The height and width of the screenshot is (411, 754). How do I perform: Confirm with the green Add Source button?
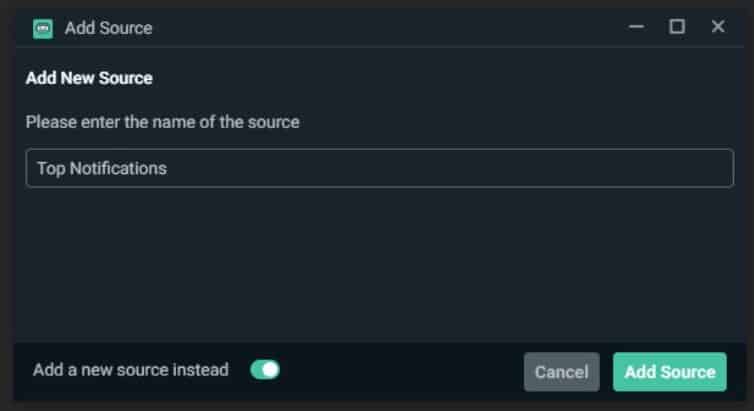pyautogui.click(x=669, y=372)
